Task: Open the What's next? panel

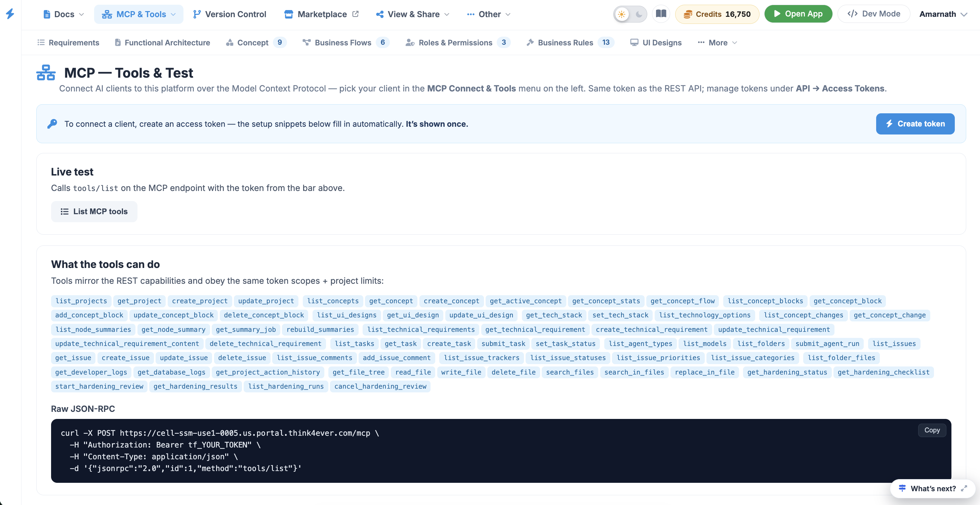Action: pos(933,489)
